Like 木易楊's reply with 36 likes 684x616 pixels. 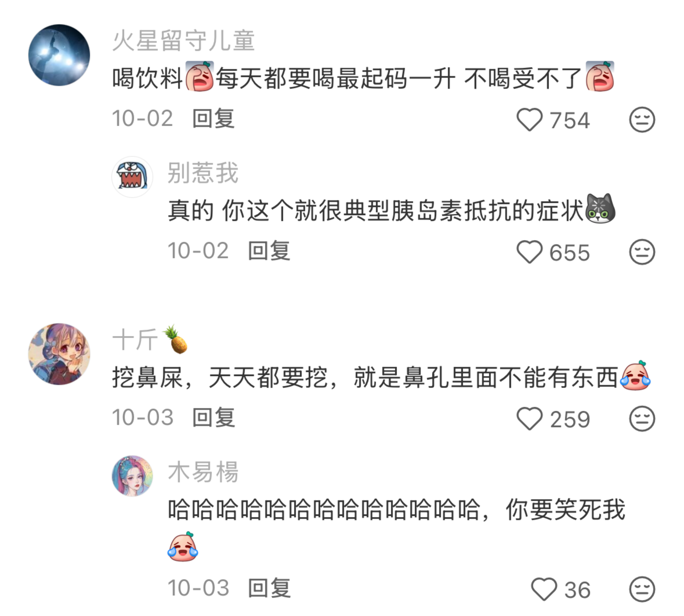pyautogui.click(x=544, y=589)
